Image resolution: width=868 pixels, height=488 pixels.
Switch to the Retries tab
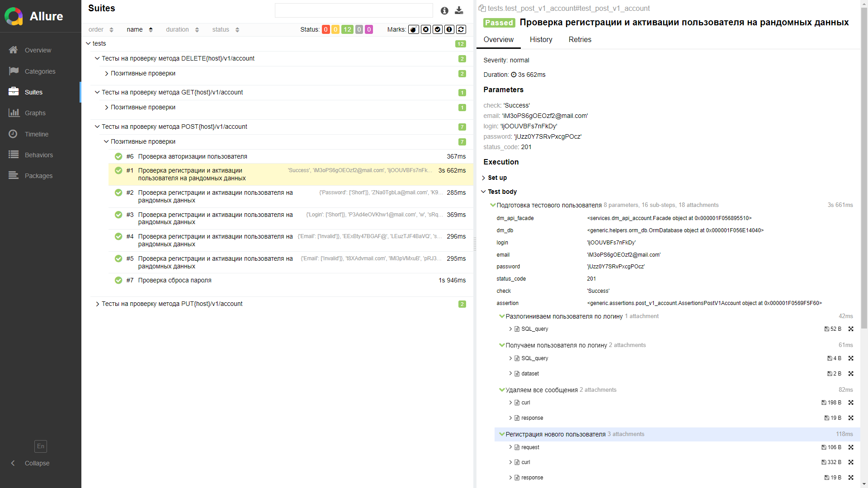[x=580, y=40]
